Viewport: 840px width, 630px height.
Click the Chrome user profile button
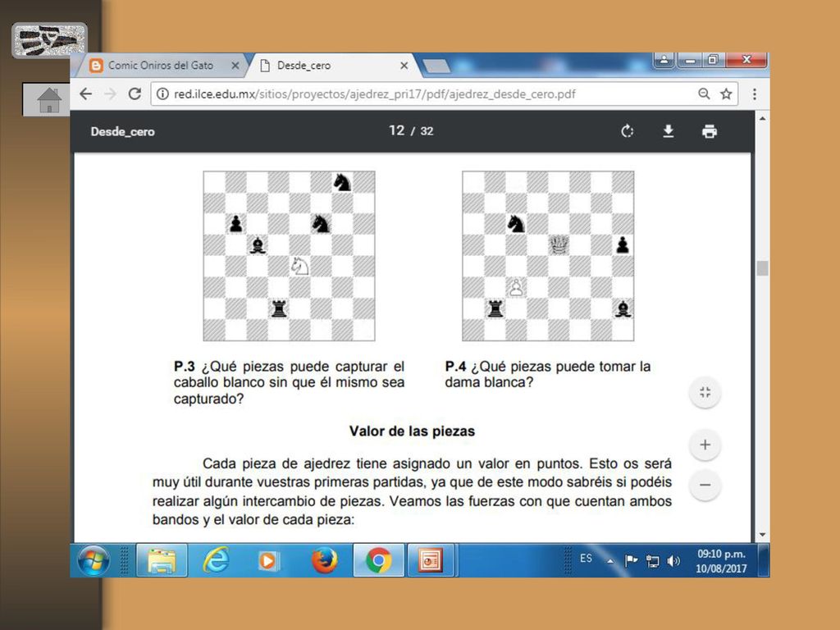pos(664,59)
